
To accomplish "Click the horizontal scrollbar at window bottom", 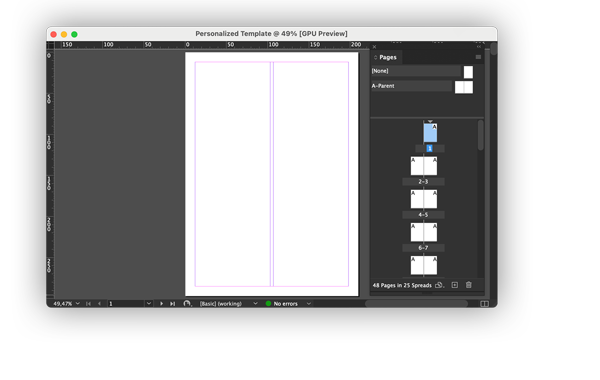I will (x=416, y=303).
